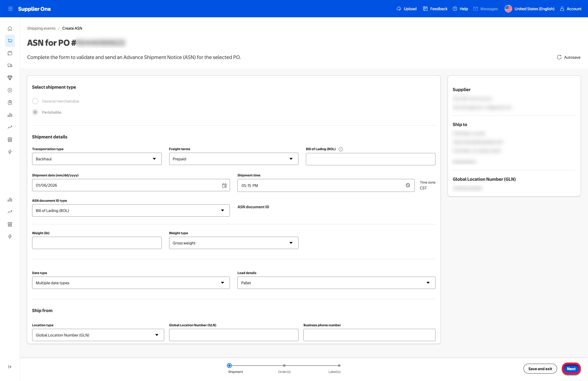
Task: Expand sidebar with the bottom arrow icon
Action: (x=10, y=367)
